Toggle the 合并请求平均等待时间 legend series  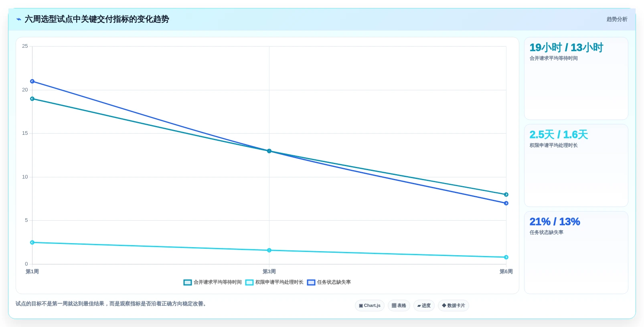point(213,282)
